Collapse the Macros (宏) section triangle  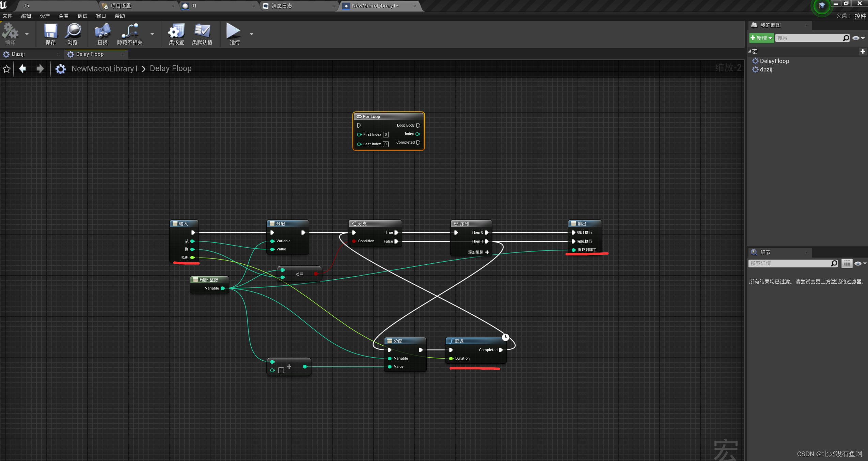(750, 51)
